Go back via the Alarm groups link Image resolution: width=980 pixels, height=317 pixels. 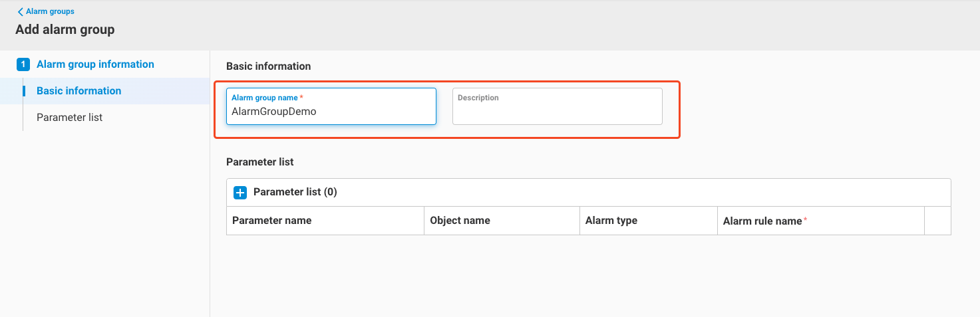click(50, 12)
